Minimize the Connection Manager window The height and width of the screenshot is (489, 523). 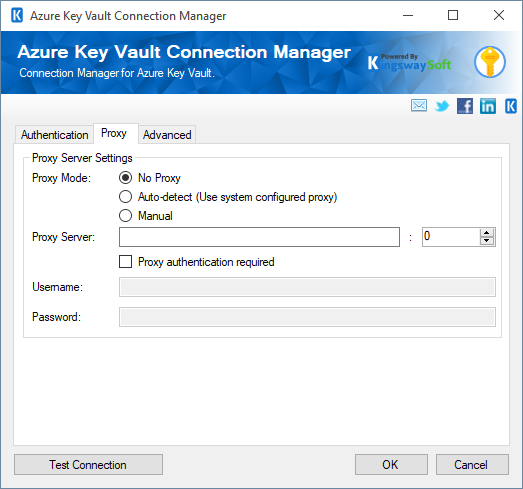pyautogui.click(x=408, y=15)
